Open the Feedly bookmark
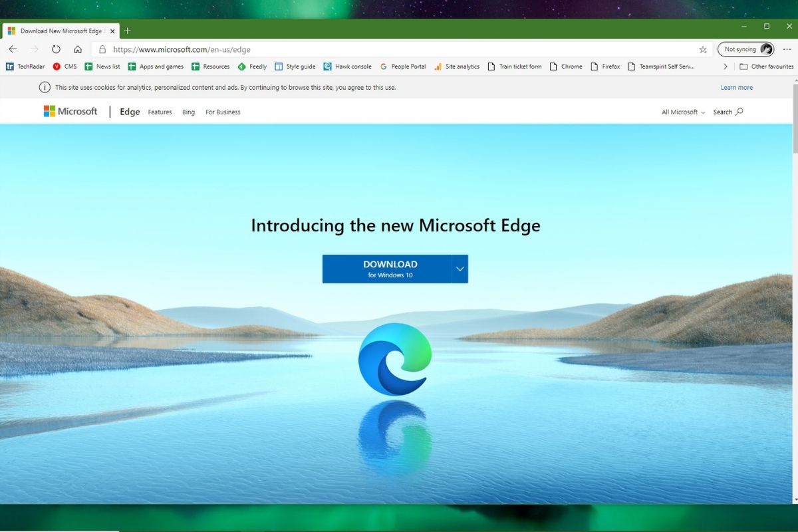The image size is (798, 532). coord(252,66)
